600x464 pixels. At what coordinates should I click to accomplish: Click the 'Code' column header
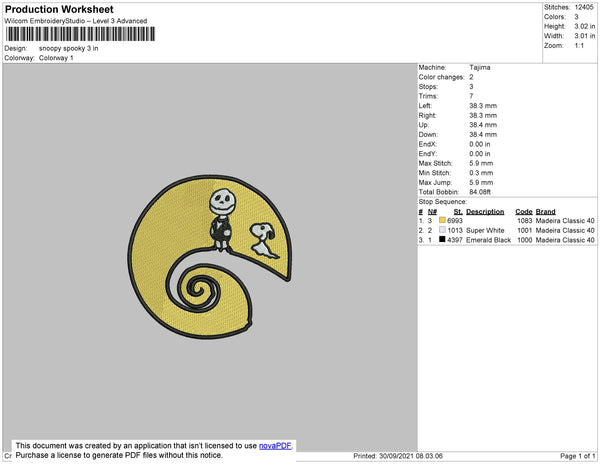pos(524,212)
